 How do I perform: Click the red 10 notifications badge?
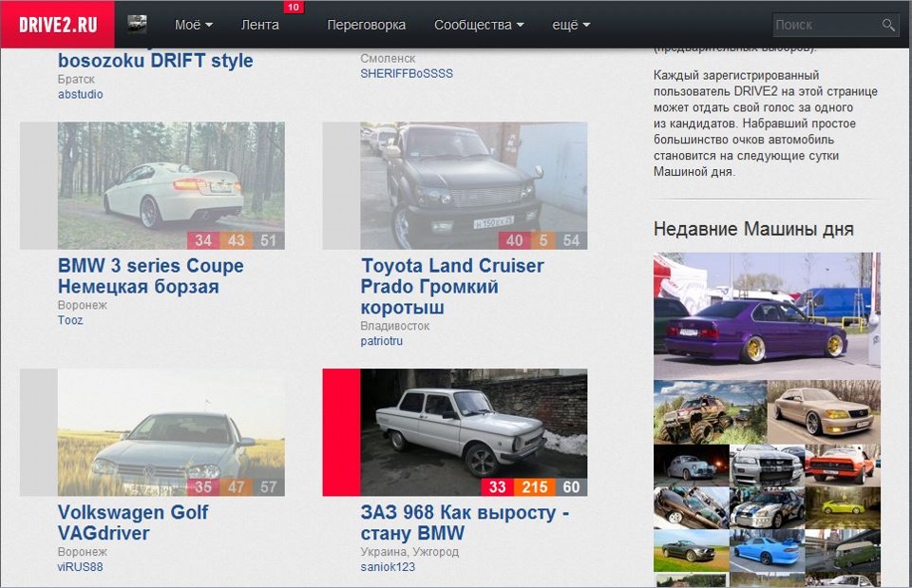click(x=294, y=7)
